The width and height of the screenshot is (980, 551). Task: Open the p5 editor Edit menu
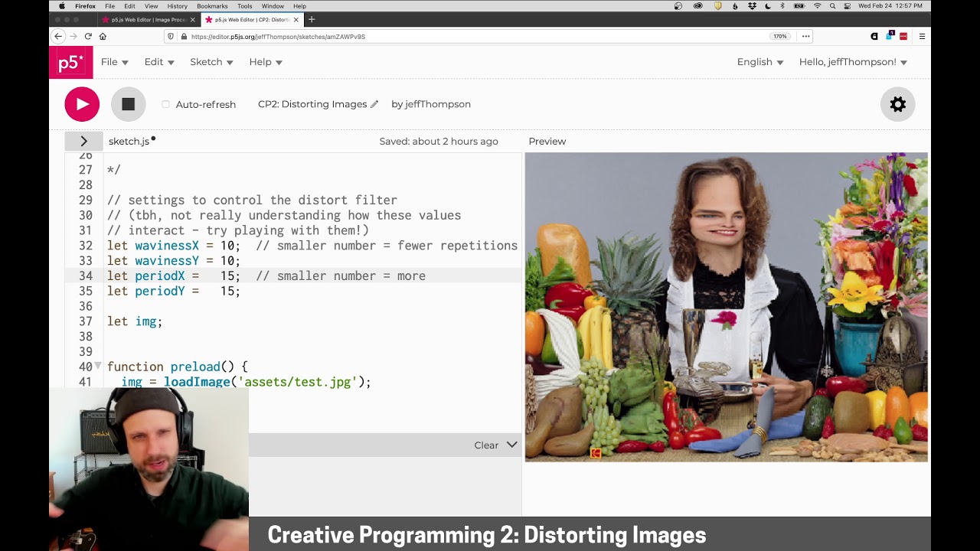pyautogui.click(x=159, y=62)
